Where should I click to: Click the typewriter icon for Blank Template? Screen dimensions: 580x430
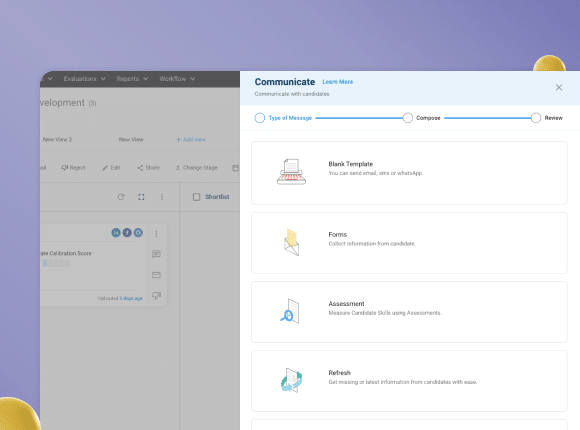[291, 172]
